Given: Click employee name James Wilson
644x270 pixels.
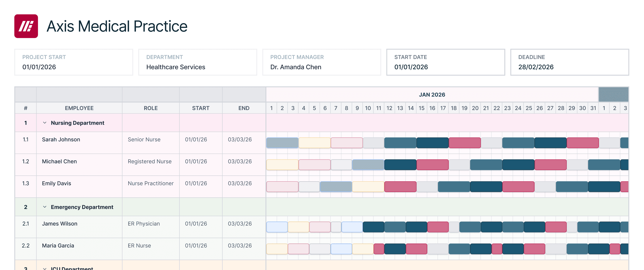Looking at the screenshot, I should pos(59,224).
